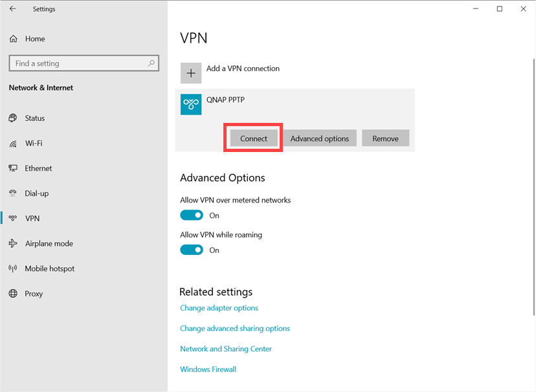The height and width of the screenshot is (392, 536).
Task: Open Change adapter options link
Action: point(219,308)
